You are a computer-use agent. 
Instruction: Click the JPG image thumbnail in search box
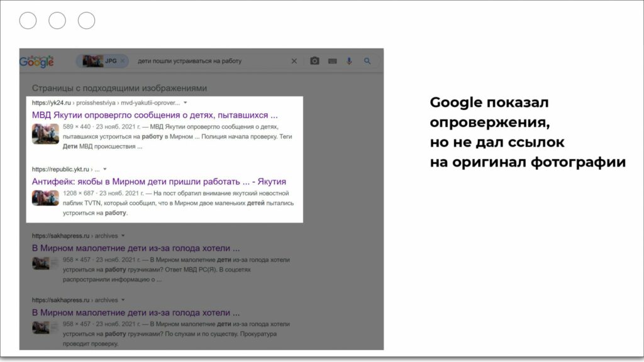pos(93,61)
